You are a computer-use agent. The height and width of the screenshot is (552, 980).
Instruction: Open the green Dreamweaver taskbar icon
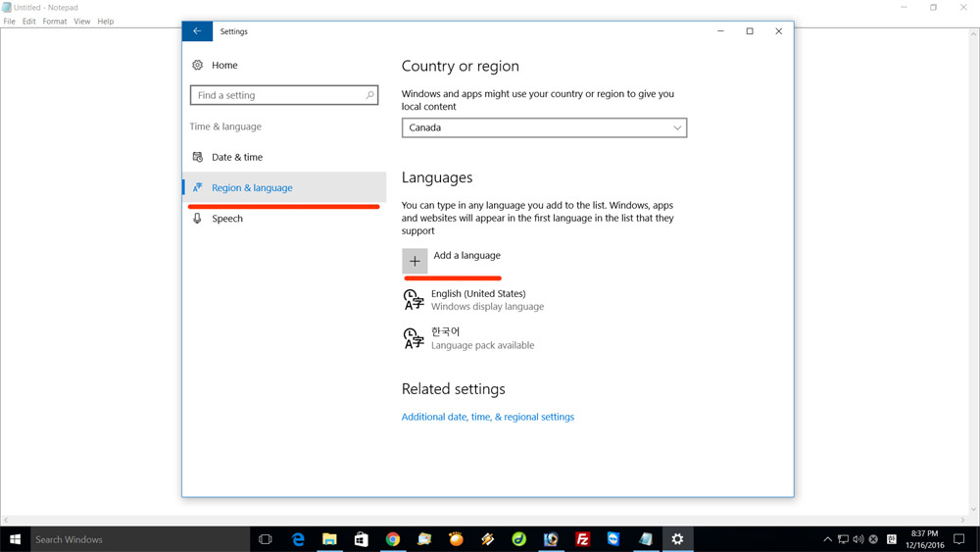click(x=518, y=539)
